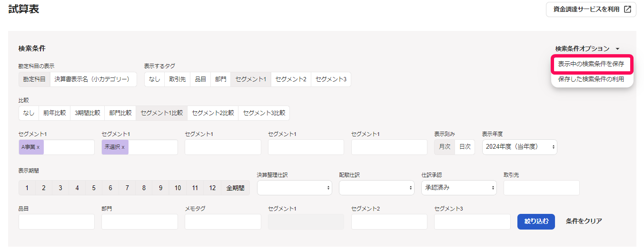The height and width of the screenshot is (250, 644).
Task: Remove the A事業 segment tag
Action: [39, 147]
